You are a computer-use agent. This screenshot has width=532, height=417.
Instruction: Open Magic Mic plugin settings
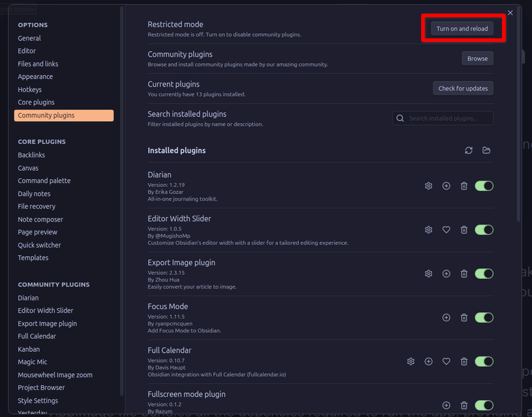(64, 362)
